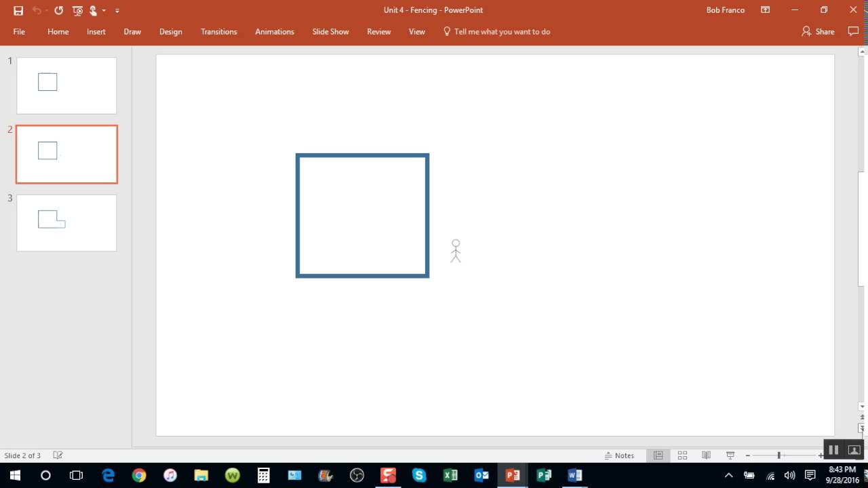Open Calculator from taskbar
Viewport: 868px width, 488px height.
coord(264,475)
